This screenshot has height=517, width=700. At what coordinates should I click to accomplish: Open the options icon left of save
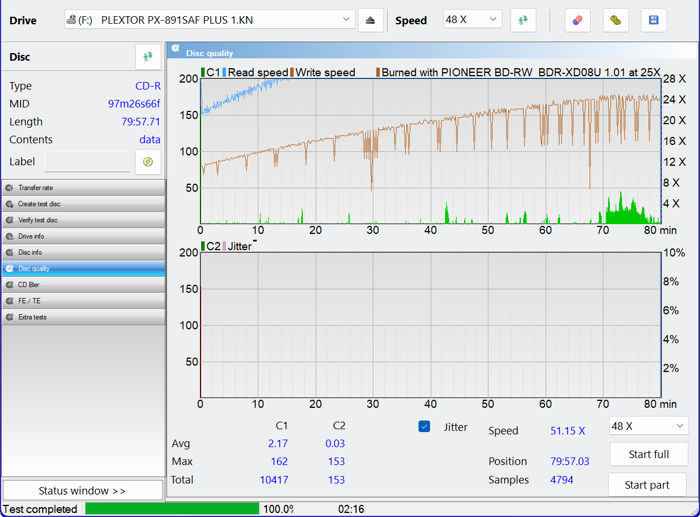click(616, 20)
